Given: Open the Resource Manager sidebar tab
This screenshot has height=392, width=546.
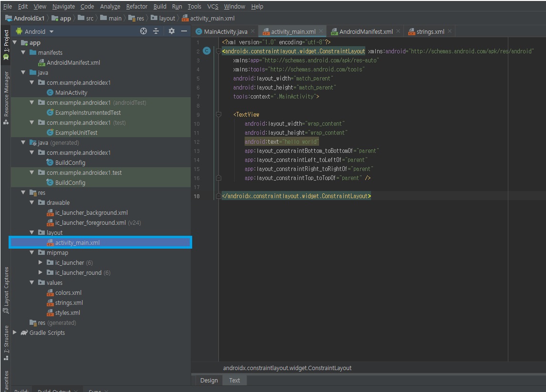Looking at the screenshot, I should click(x=6, y=97).
